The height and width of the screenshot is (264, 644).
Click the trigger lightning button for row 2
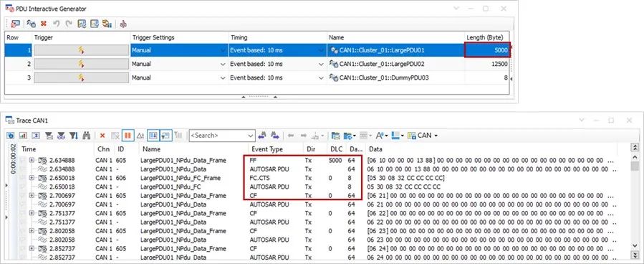click(82, 64)
